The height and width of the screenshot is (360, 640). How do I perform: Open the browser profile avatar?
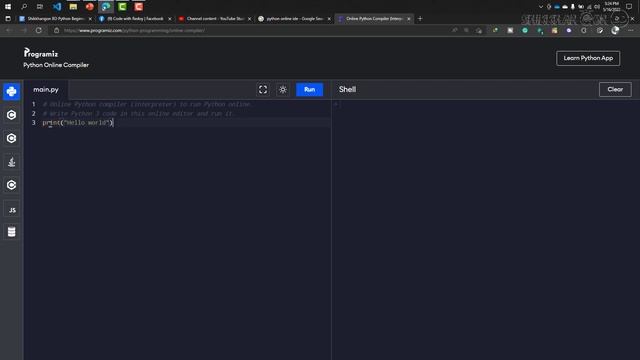pyautogui.click(x=615, y=30)
